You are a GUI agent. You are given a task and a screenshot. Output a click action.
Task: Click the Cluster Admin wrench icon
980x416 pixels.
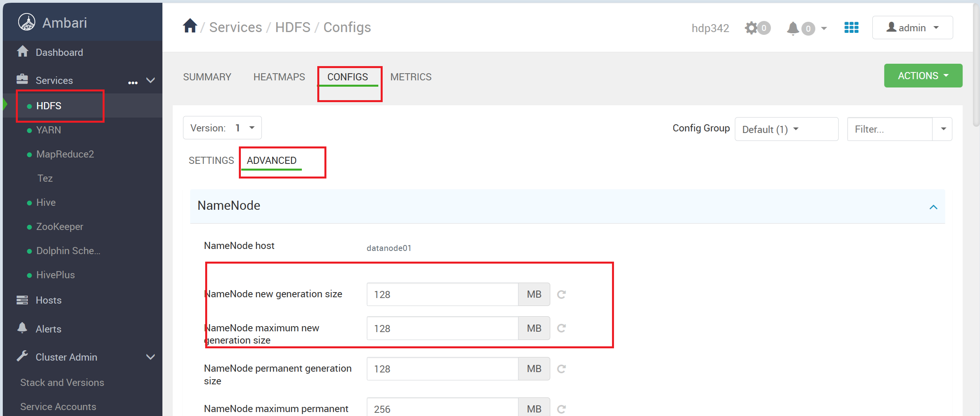pyautogui.click(x=22, y=356)
